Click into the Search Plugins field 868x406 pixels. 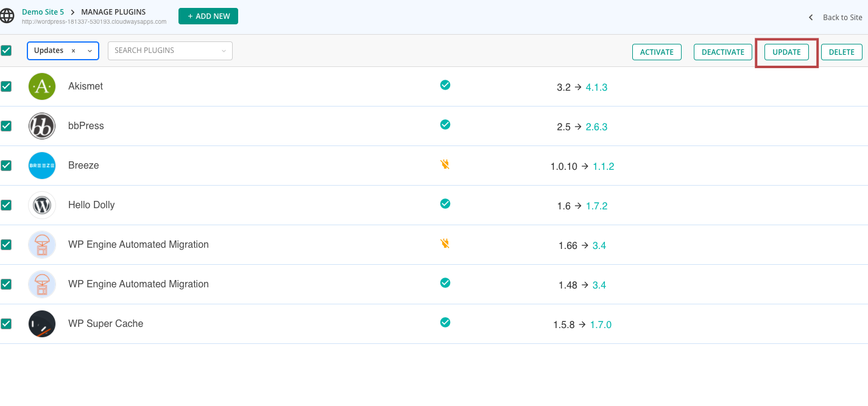click(x=170, y=51)
